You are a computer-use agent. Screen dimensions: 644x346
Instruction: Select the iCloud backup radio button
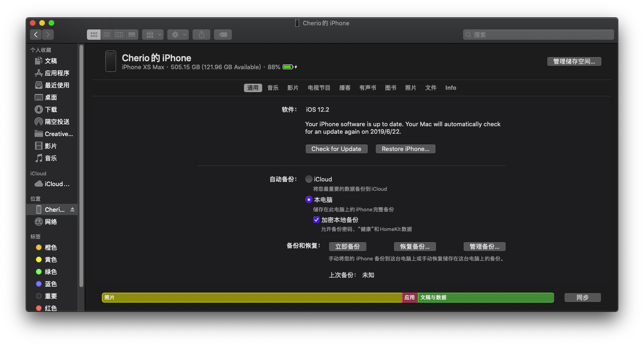(x=308, y=179)
